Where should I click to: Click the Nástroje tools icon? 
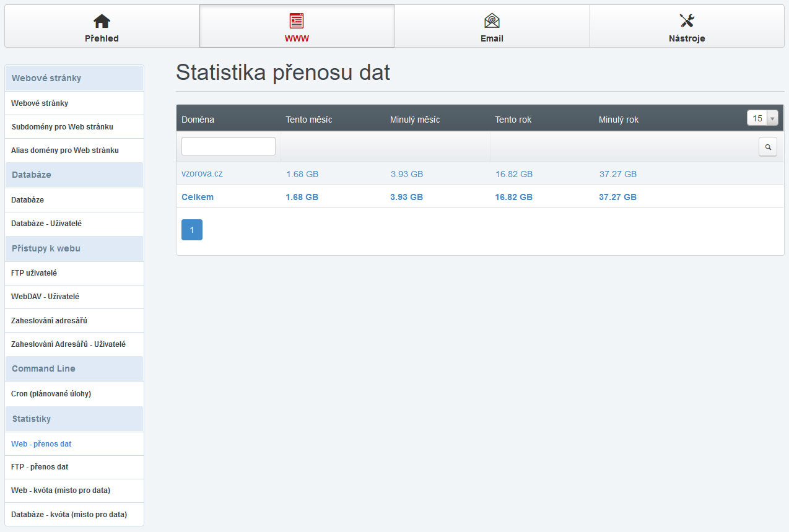687,21
